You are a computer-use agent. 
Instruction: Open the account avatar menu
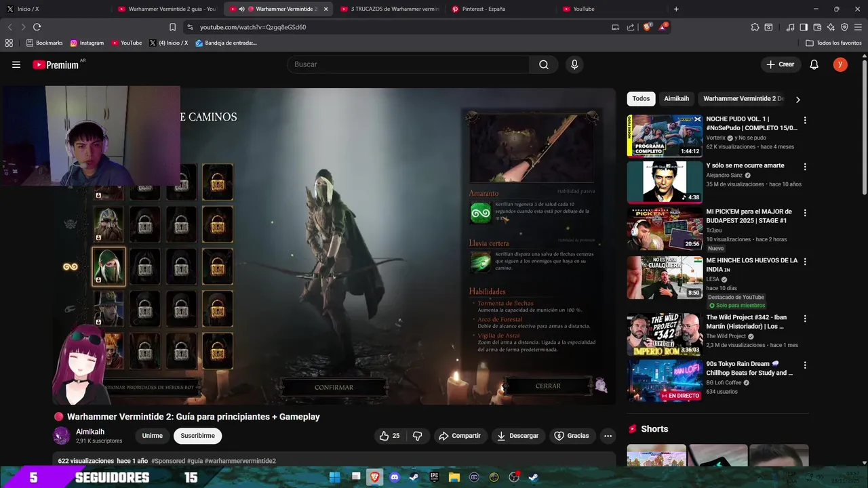[x=840, y=64]
